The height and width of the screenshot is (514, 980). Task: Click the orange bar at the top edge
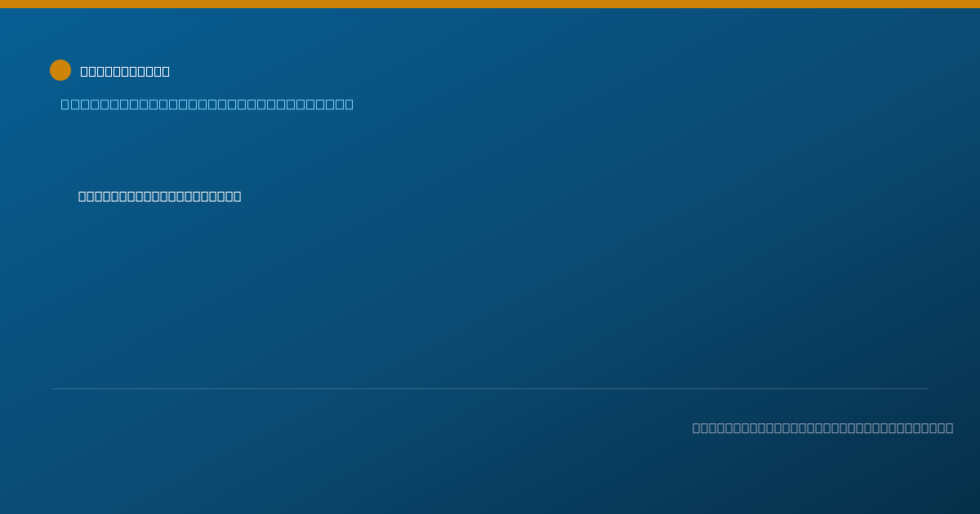tap(490, 4)
